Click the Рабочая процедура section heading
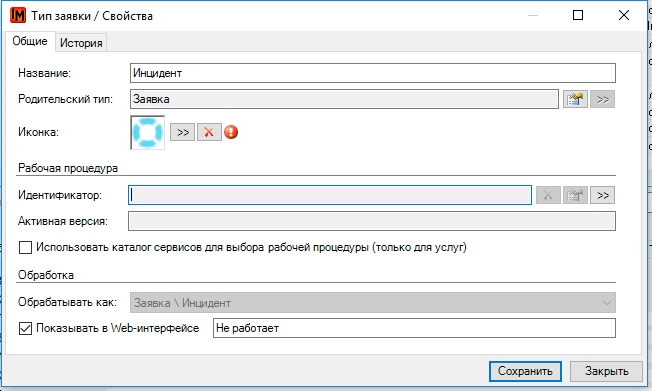652x391 pixels. click(x=68, y=168)
